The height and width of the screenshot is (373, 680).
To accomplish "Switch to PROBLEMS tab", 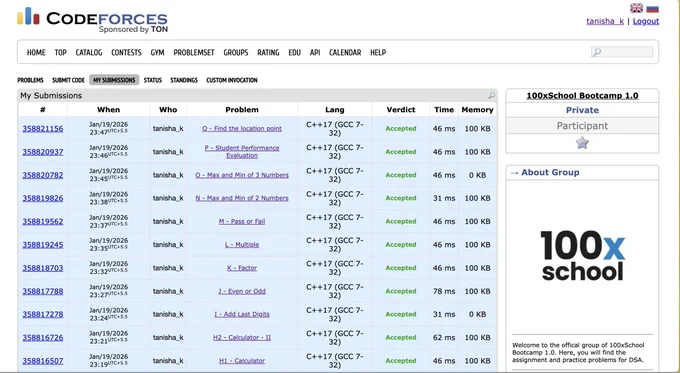I will pyautogui.click(x=30, y=80).
